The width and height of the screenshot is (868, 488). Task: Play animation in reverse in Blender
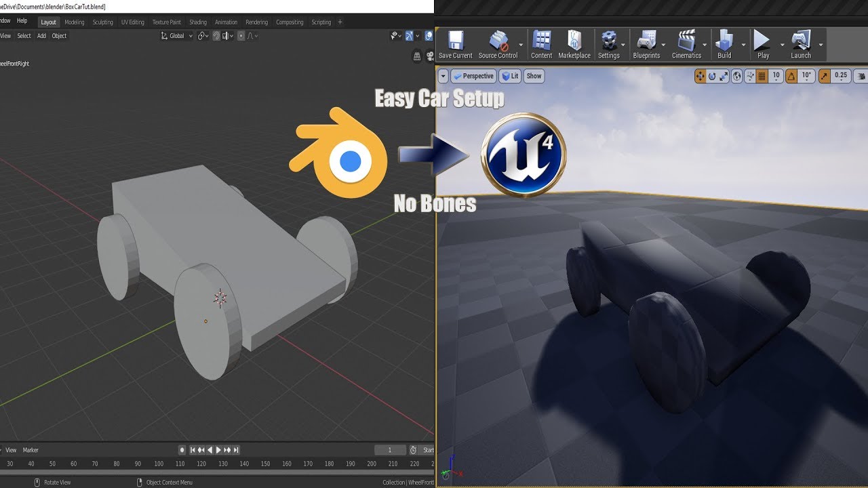(210, 450)
